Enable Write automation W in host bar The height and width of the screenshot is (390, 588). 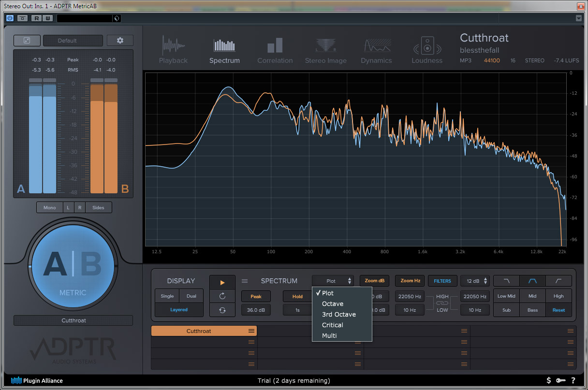(47, 18)
